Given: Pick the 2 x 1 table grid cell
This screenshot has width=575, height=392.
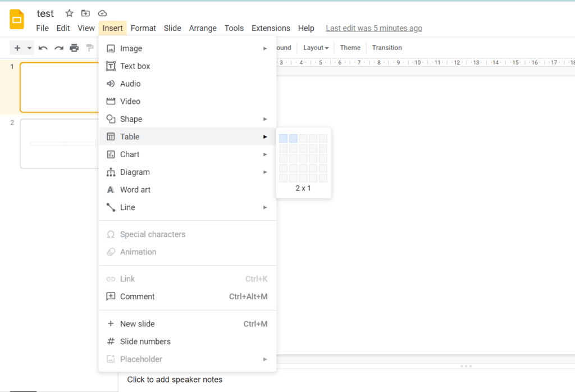Looking at the screenshot, I should click(x=293, y=138).
